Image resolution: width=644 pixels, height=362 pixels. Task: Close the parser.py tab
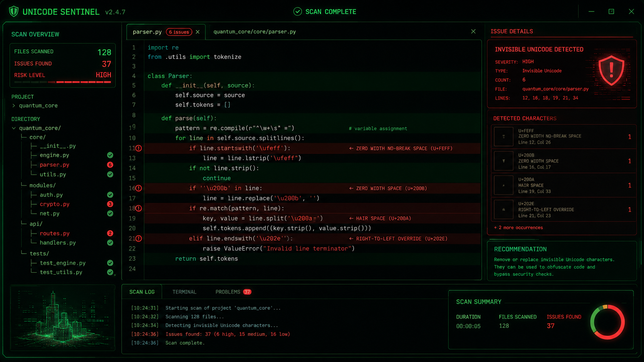(x=198, y=32)
